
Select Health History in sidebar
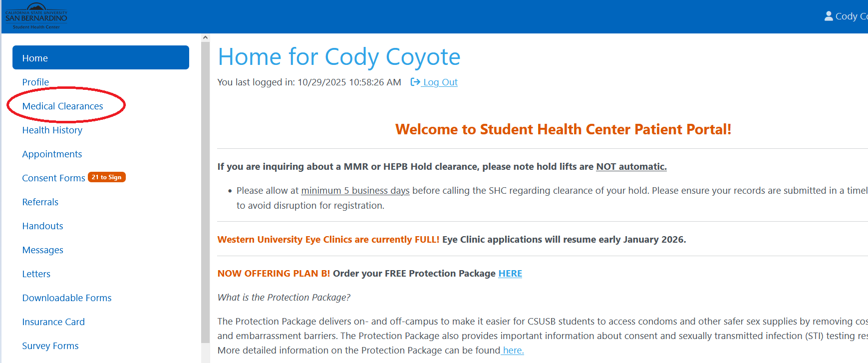[x=52, y=130]
